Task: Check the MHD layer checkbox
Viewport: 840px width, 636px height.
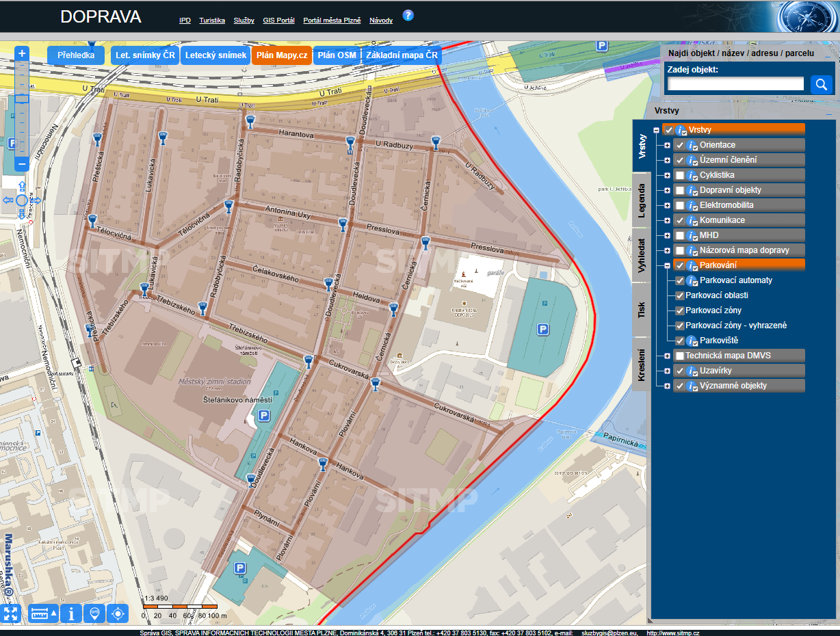Action: point(680,235)
